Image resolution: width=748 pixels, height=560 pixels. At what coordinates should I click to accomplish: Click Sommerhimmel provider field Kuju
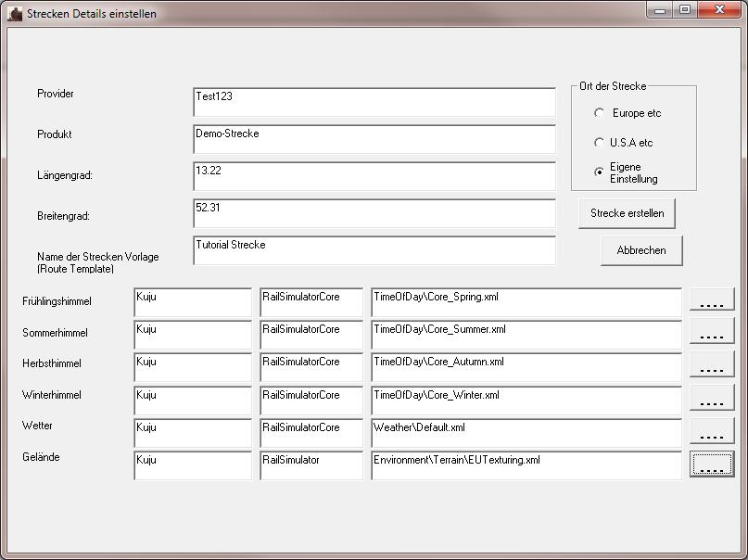[193, 335]
